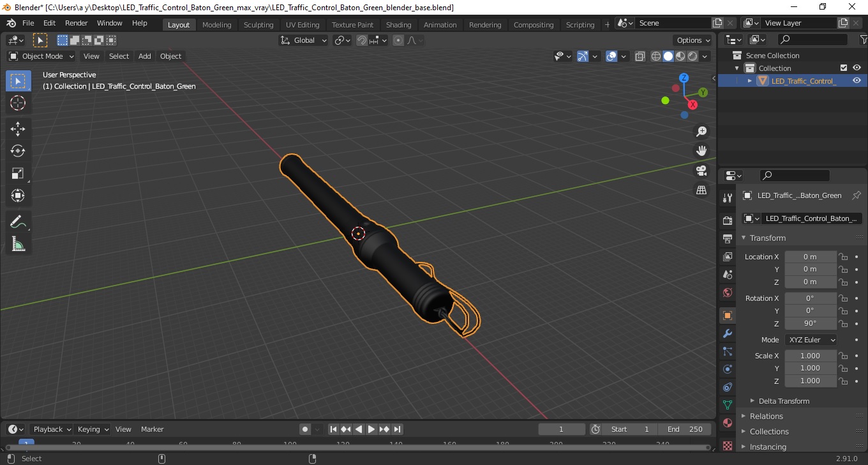Open the Modifier properties wrench tab
Viewport: 868px width, 465px height.
pos(728,333)
